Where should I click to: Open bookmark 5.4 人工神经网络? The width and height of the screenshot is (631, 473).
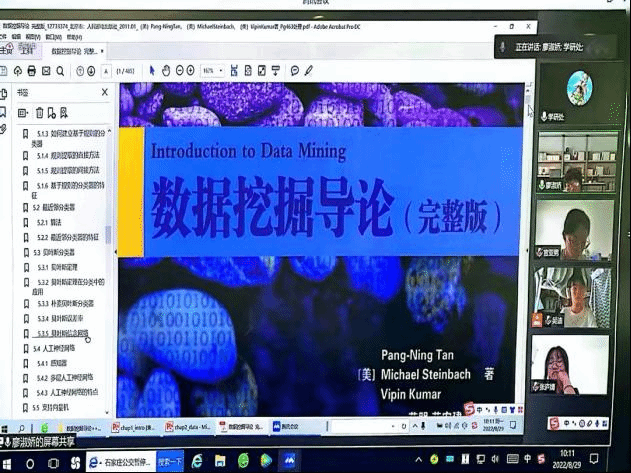coord(54,348)
